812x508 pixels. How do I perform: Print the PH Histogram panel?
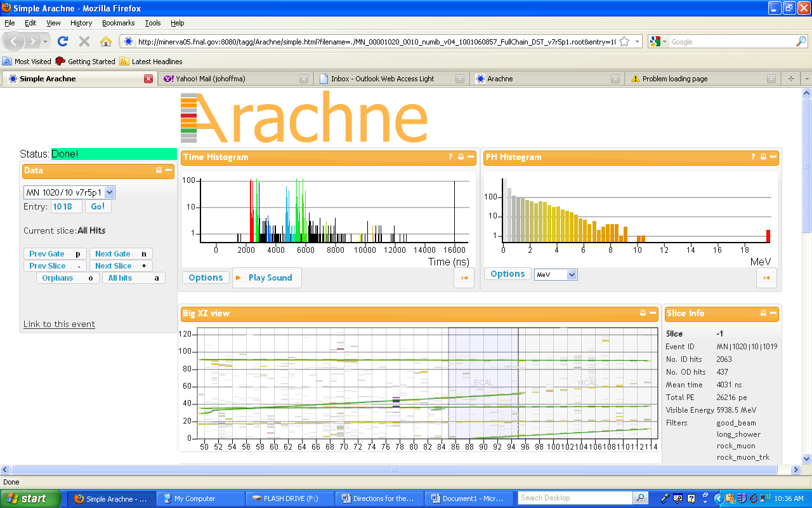click(x=763, y=157)
